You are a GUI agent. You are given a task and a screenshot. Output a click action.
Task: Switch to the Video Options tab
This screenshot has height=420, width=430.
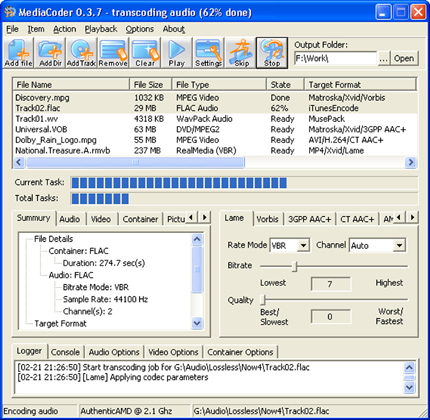[173, 352]
